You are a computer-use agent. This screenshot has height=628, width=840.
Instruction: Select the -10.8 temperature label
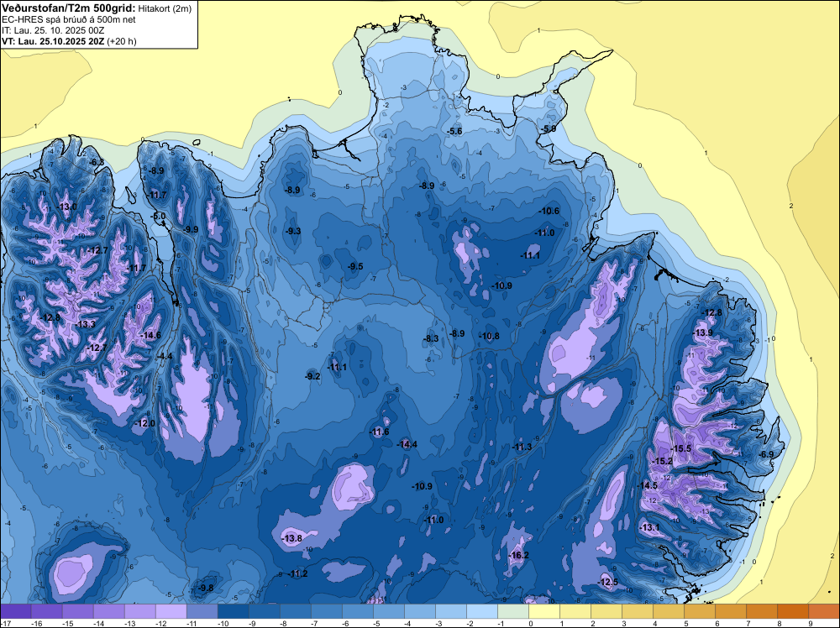pos(489,336)
